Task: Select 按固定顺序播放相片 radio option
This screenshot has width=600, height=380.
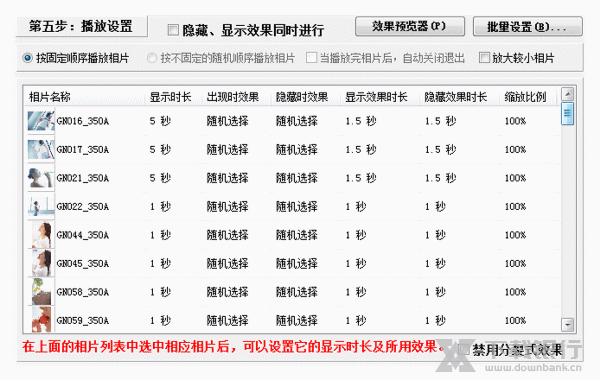Action: pos(28,58)
